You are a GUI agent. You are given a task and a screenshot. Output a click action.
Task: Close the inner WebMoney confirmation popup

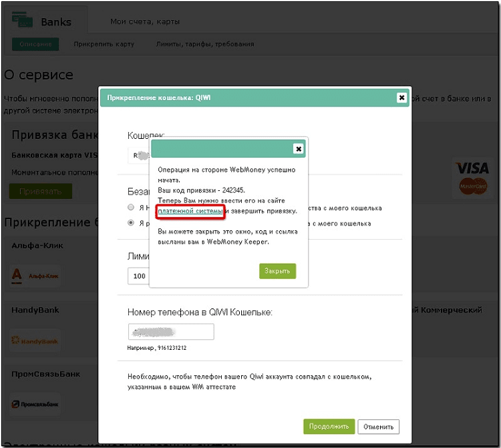point(299,149)
